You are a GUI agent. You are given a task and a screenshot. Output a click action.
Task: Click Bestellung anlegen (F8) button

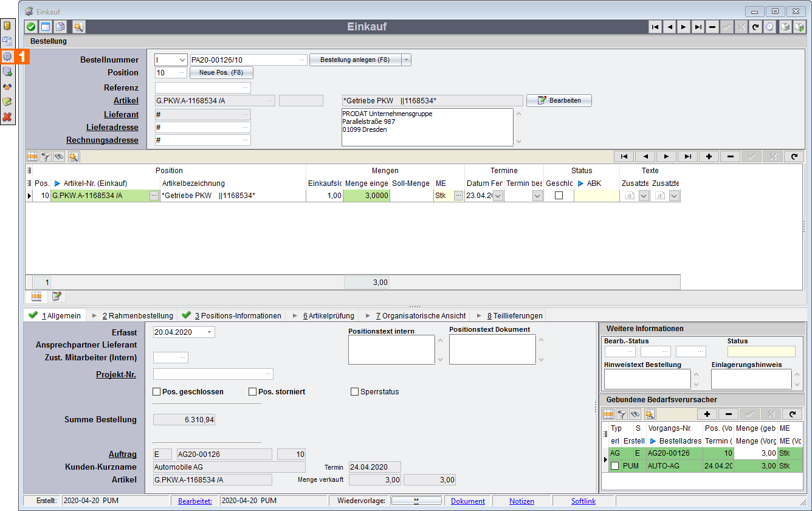[x=356, y=60]
